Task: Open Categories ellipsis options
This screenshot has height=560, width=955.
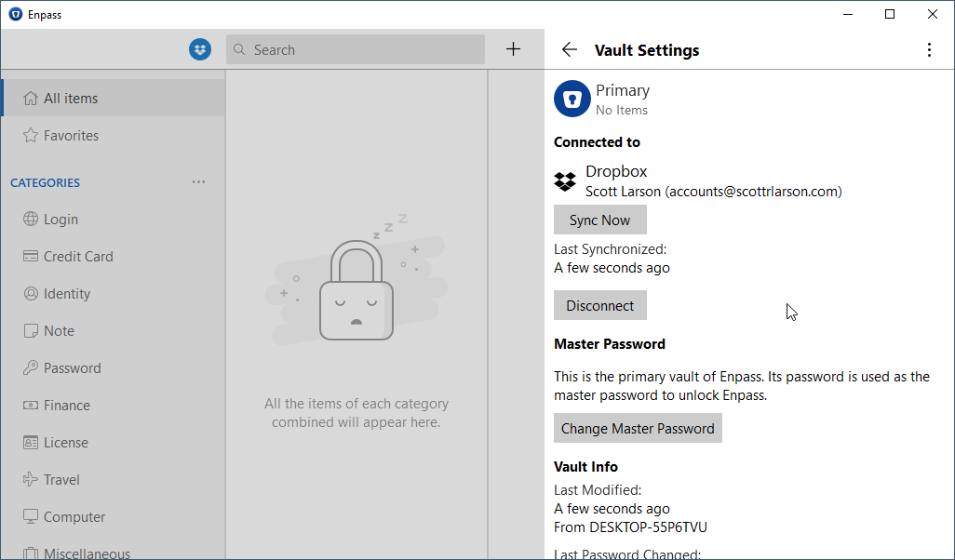Action: coord(198,182)
